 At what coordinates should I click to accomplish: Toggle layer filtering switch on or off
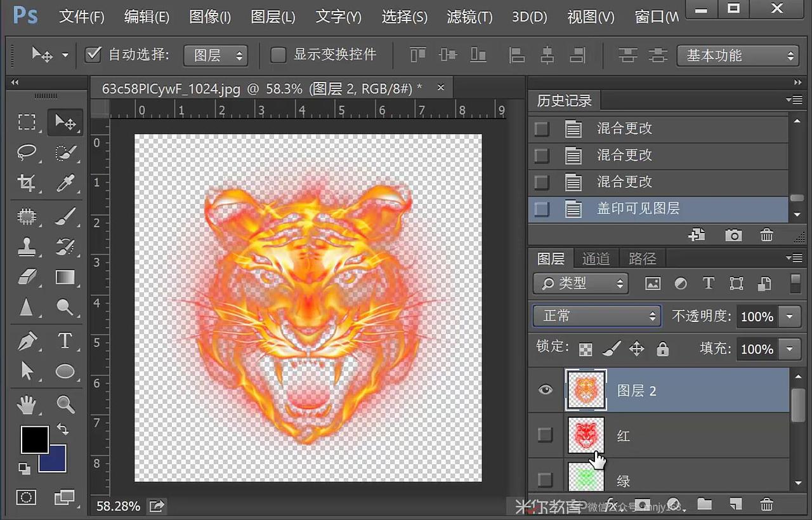(x=796, y=283)
